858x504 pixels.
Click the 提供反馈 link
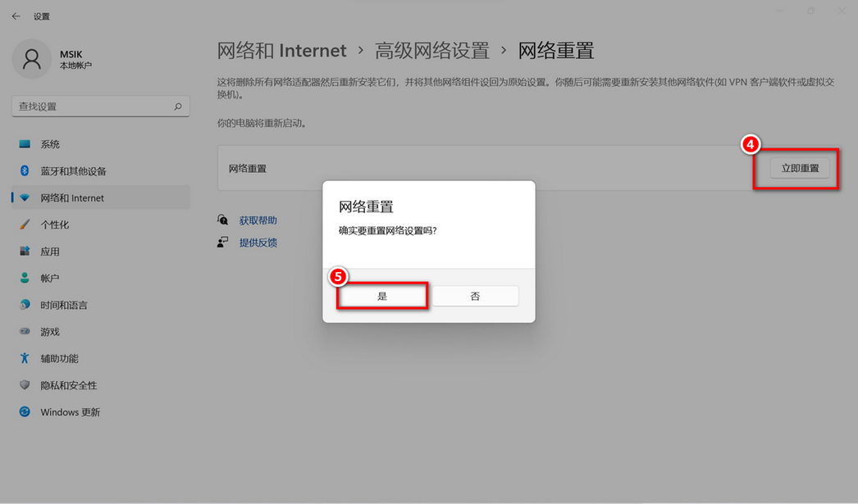click(258, 243)
